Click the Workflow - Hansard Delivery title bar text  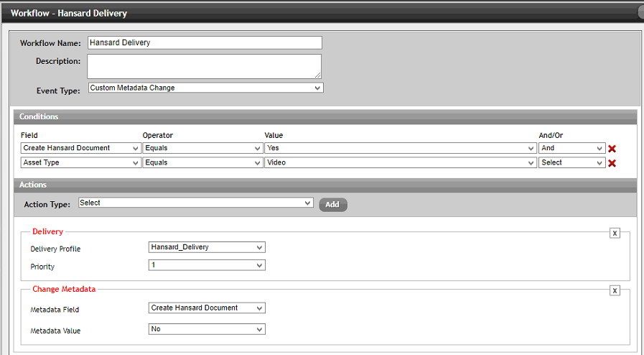tap(69, 13)
